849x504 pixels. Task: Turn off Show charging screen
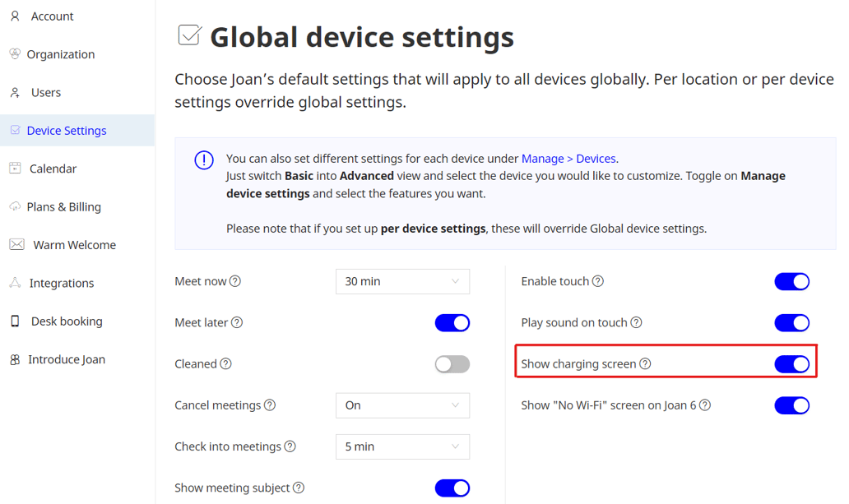[x=791, y=363]
